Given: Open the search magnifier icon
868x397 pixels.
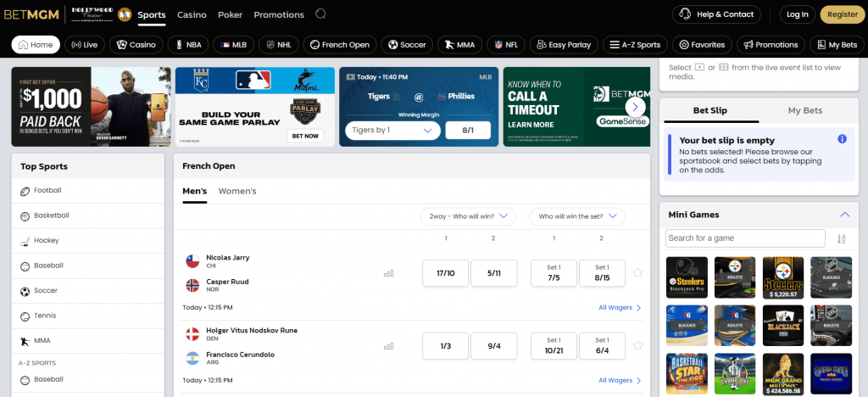Looking at the screenshot, I should [320, 14].
